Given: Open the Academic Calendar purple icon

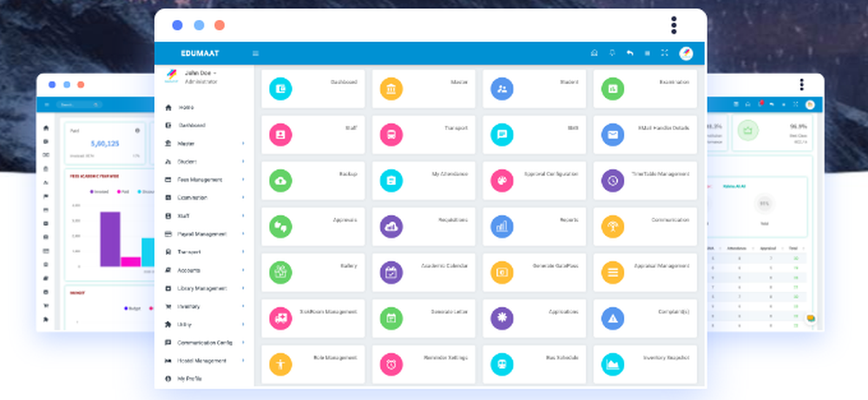Looking at the screenshot, I should (391, 272).
